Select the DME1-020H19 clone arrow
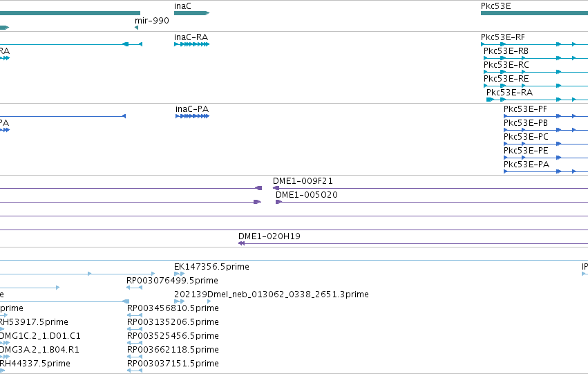The width and height of the screenshot is (588, 374). point(413,243)
